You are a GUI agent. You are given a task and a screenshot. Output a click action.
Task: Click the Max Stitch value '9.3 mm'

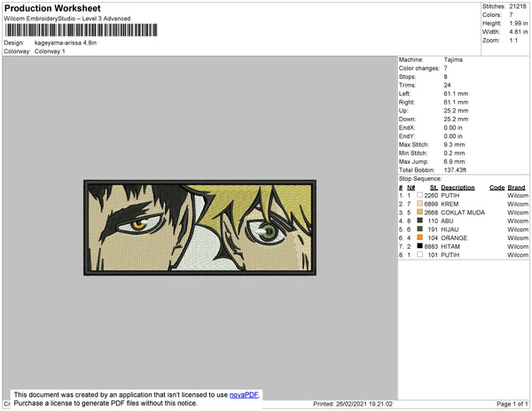(454, 144)
